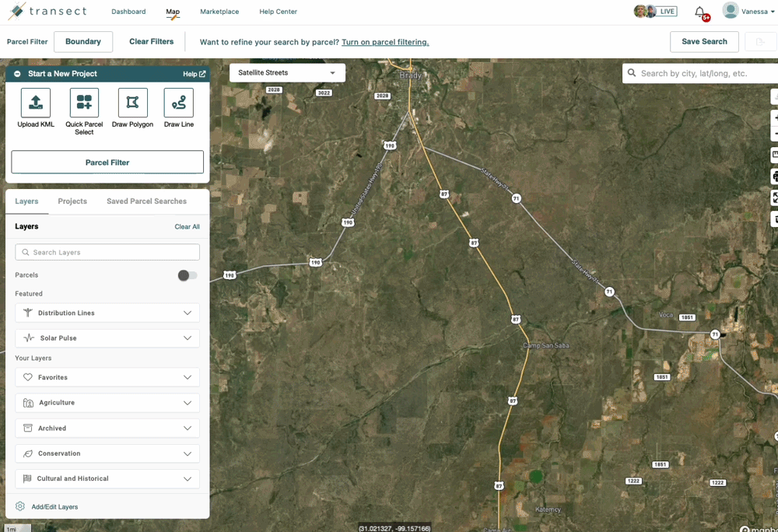Click the Solar Pulse waveform icon

point(29,338)
